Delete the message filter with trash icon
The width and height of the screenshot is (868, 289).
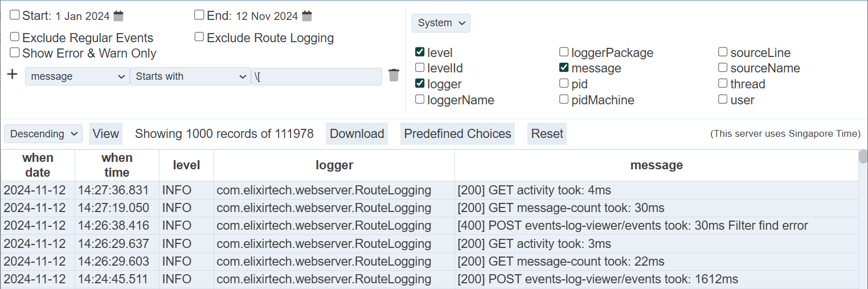(394, 75)
